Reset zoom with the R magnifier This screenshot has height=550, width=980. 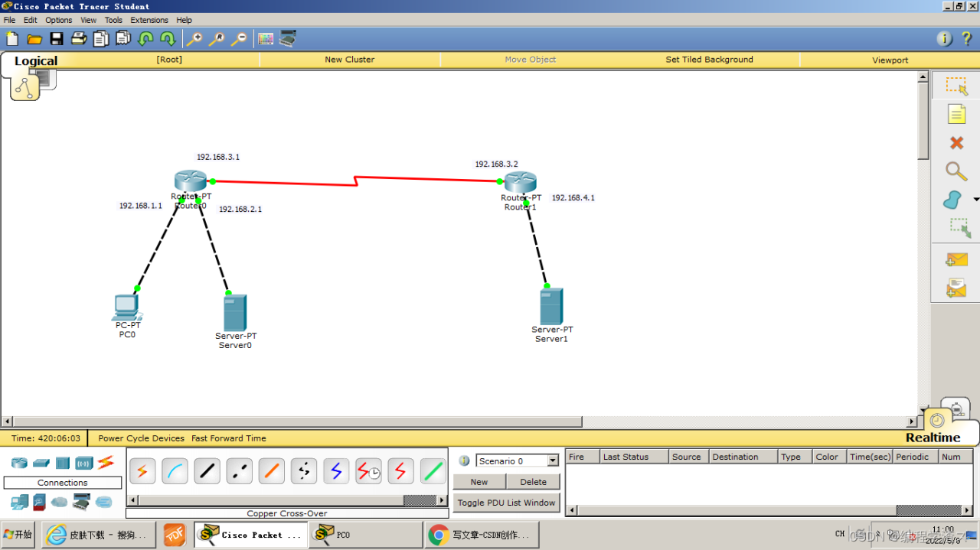[x=217, y=38]
